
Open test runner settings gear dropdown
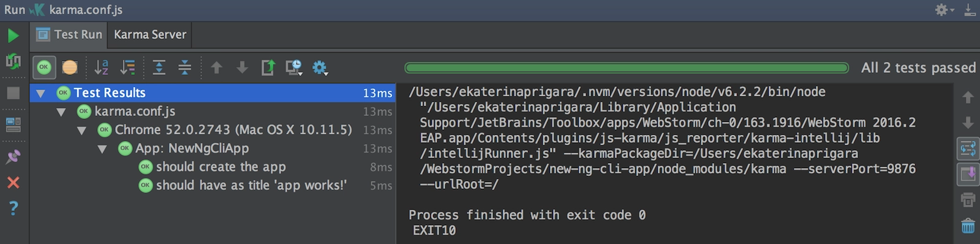(320, 67)
